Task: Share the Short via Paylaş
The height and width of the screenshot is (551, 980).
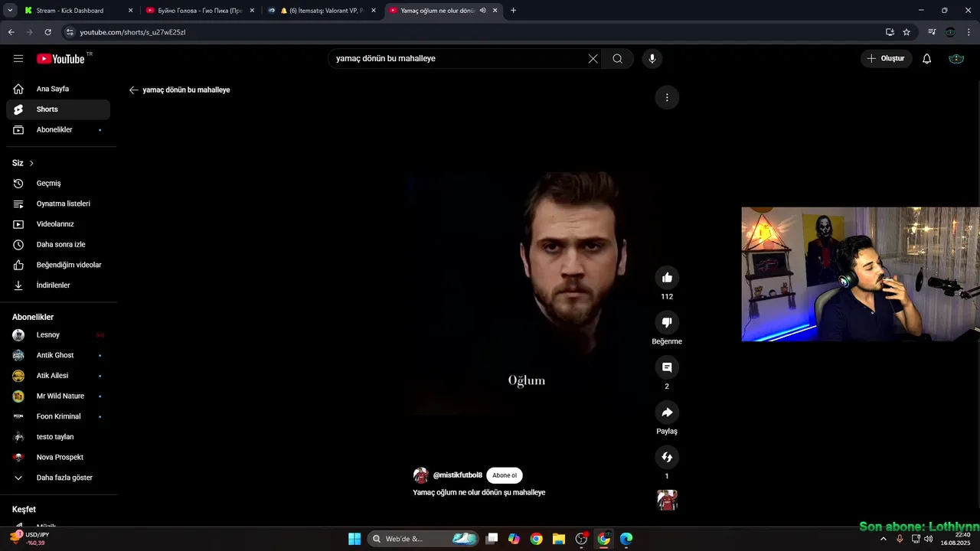Action: [x=667, y=412]
